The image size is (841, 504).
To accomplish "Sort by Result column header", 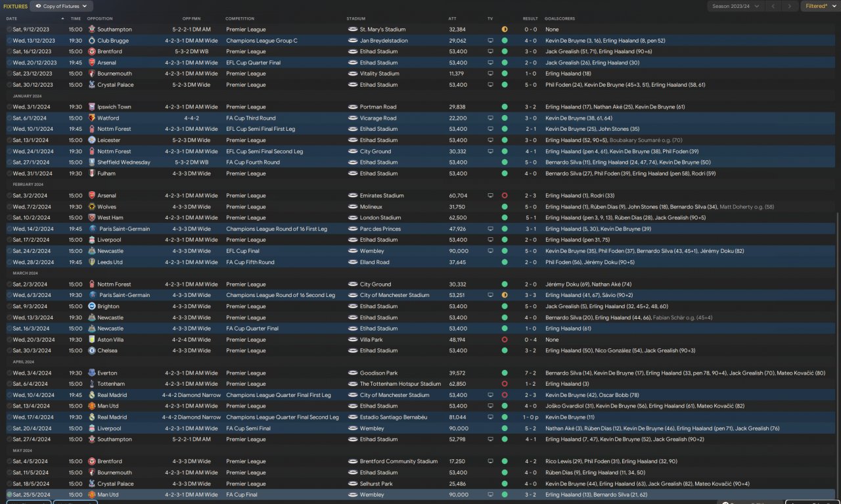I will click(530, 18).
